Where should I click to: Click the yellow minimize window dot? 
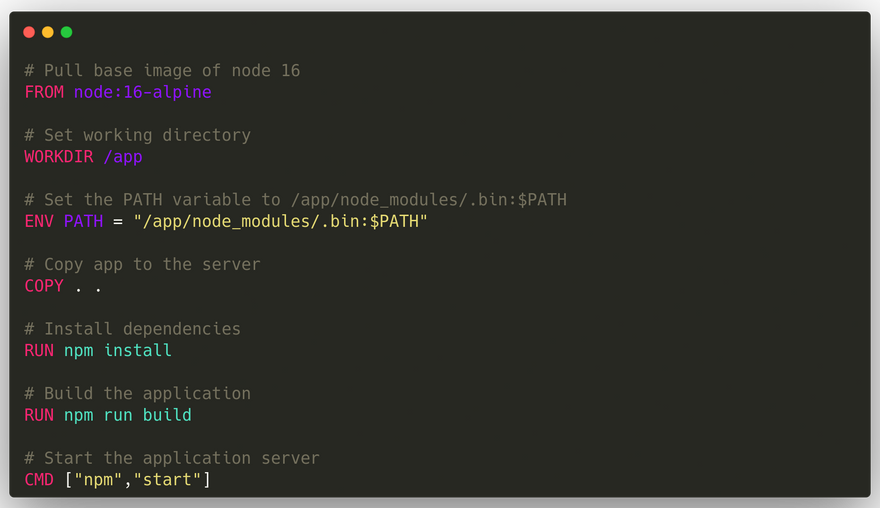(48, 32)
